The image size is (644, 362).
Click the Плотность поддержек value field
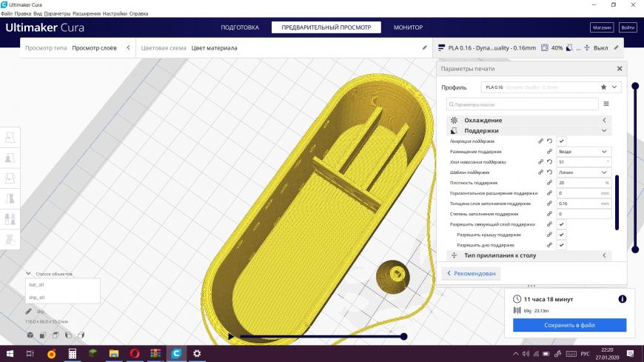pyautogui.click(x=584, y=183)
